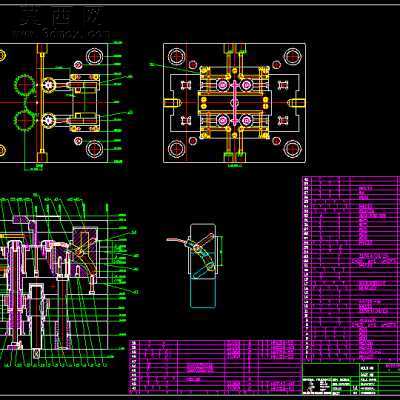Click the white title block

pyautogui.click(x=351, y=379)
